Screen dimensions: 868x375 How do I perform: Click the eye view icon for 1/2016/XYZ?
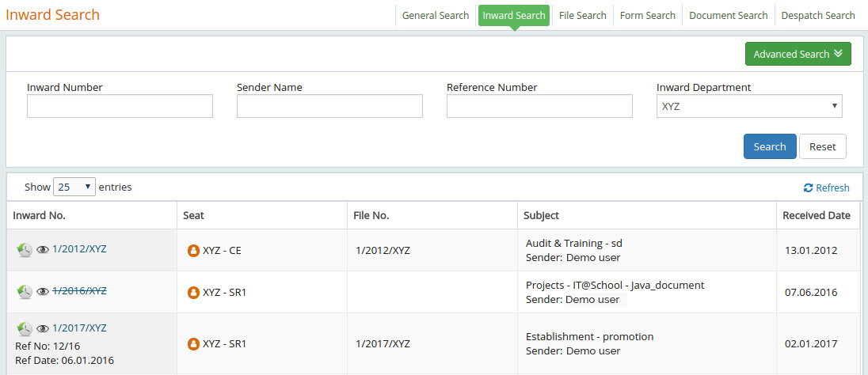43,291
